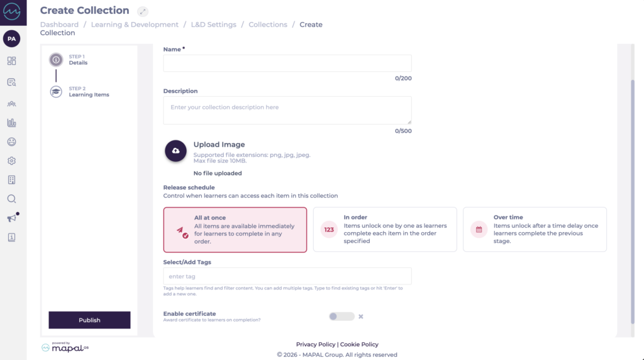This screenshot has height=360, width=644.
Task: Open the settings gear icon in sidebar
Action: click(x=11, y=160)
